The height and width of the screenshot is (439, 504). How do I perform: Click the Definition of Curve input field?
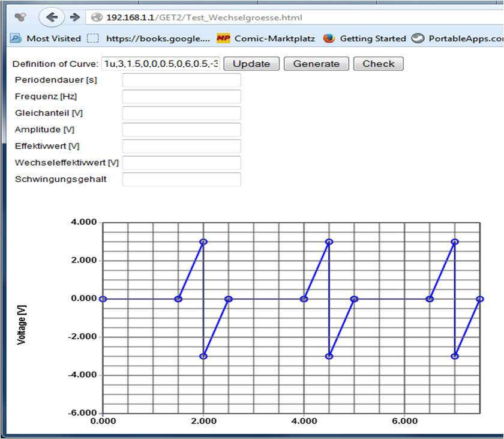point(160,64)
